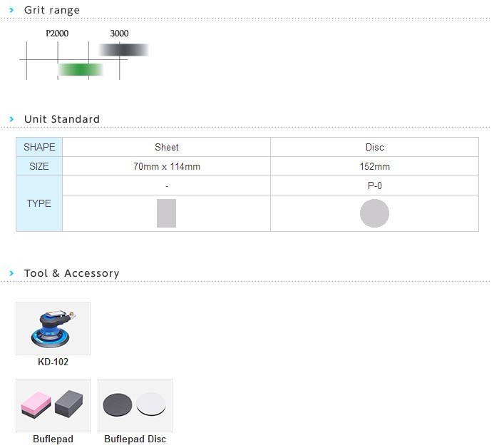Viewport: 499px width, 448px height.
Task: Click the green grit range bar
Action: click(80, 69)
